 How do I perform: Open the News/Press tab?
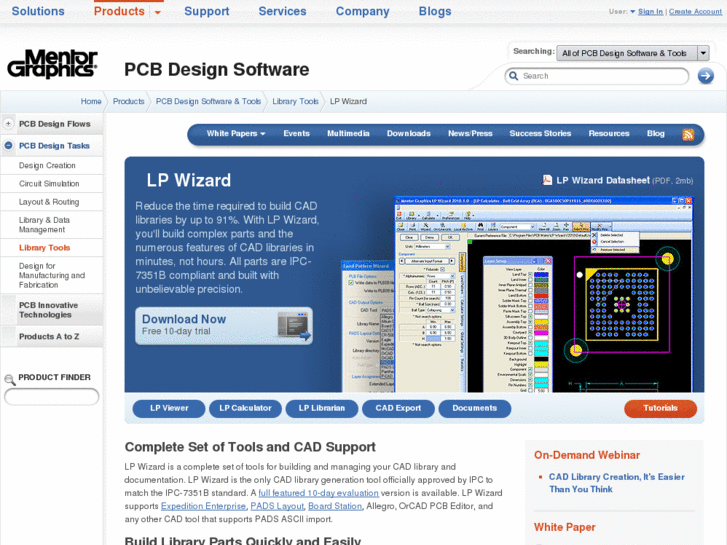[470, 134]
